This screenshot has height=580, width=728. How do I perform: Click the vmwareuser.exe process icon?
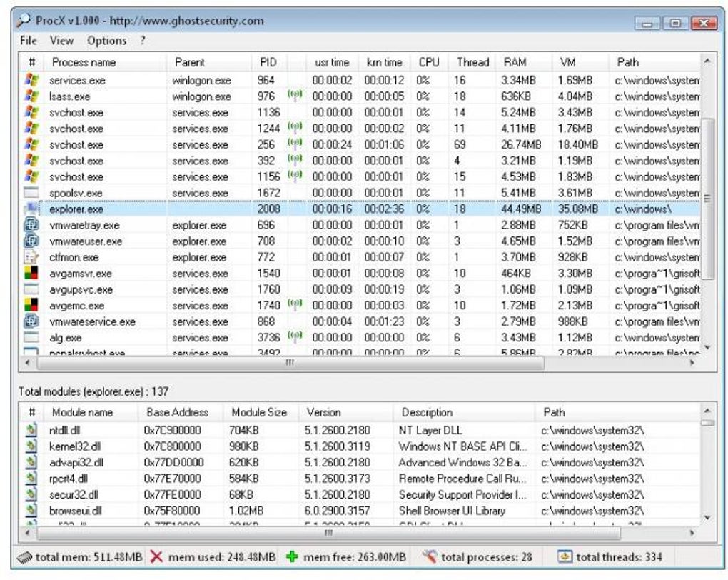[x=31, y=241]
